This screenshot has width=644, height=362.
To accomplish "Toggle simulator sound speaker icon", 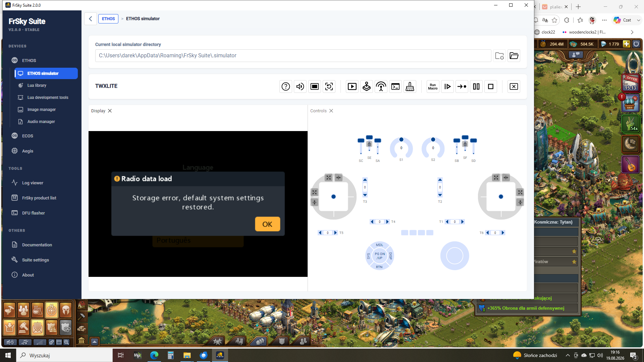I will coord(300,86).
